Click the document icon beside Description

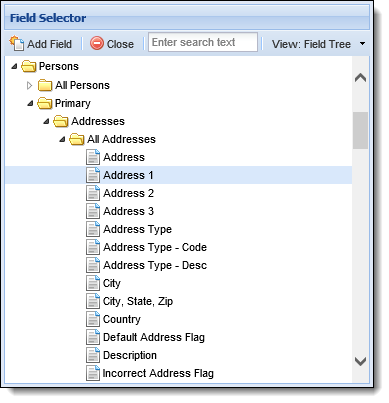pyautogui.click(x=93, y=355)
